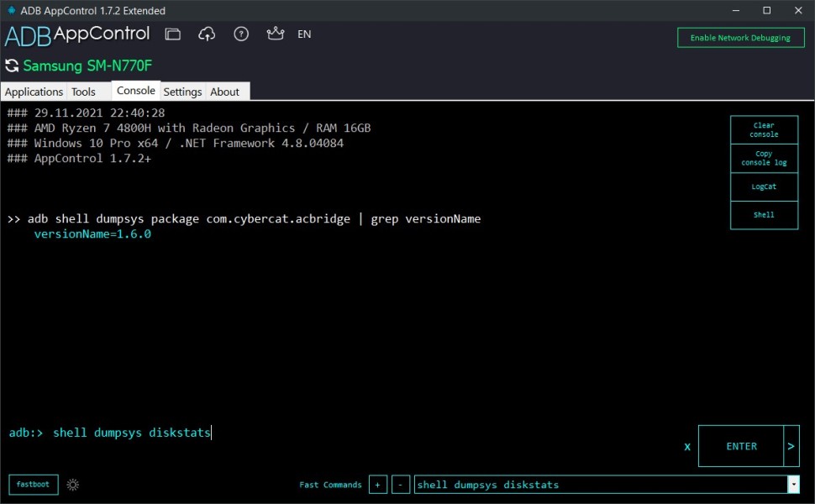Click the cloud upload icon
815x504 pixels.
click(x=207, y=34)
